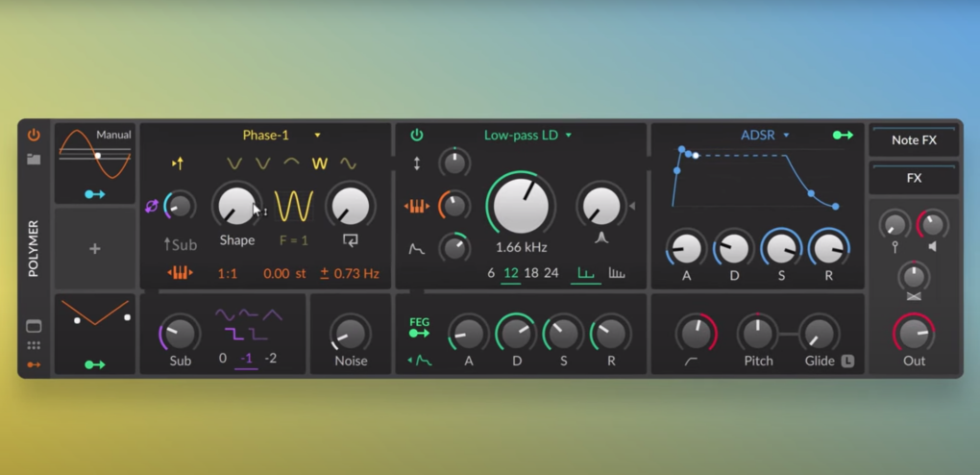The width and height of the screenshot is (980, 475).
Task: Click the green modulation routing arrow under envelope
Action: point(95,364)
